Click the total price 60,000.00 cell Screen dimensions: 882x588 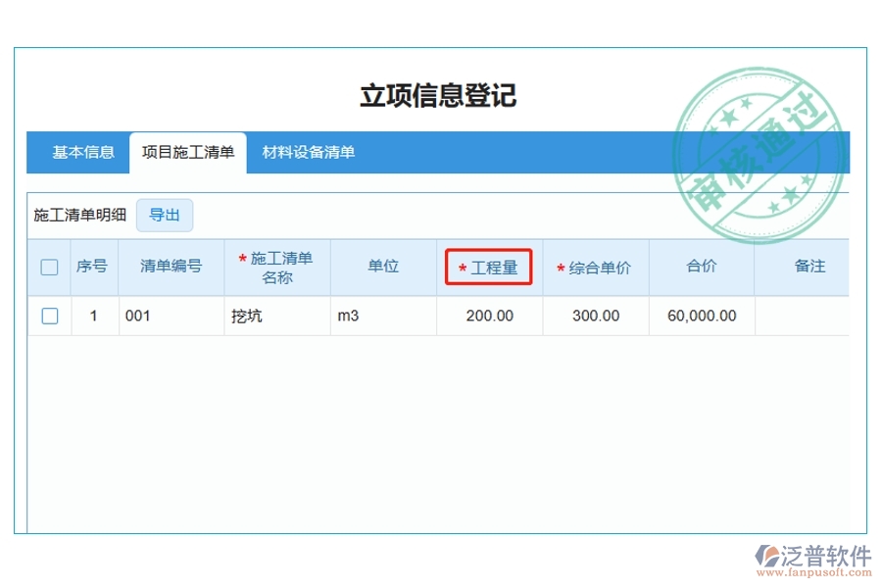tap(700, 316)
